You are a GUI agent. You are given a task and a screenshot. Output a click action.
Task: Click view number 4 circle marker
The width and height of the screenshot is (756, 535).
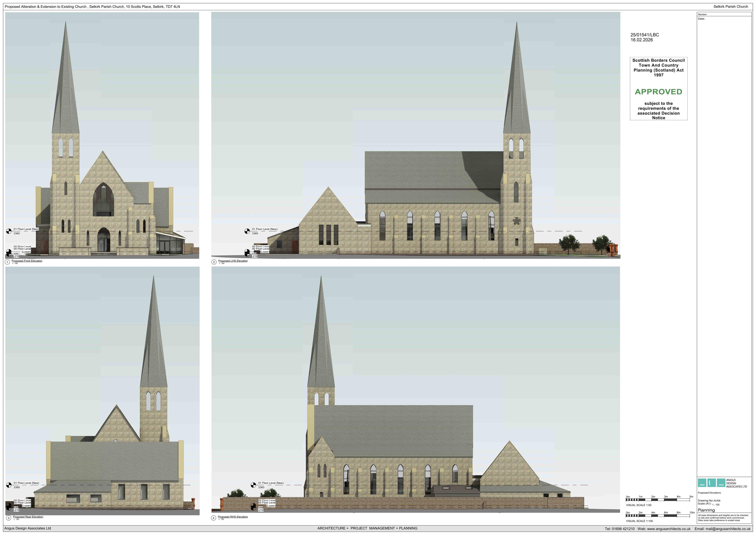213,518
